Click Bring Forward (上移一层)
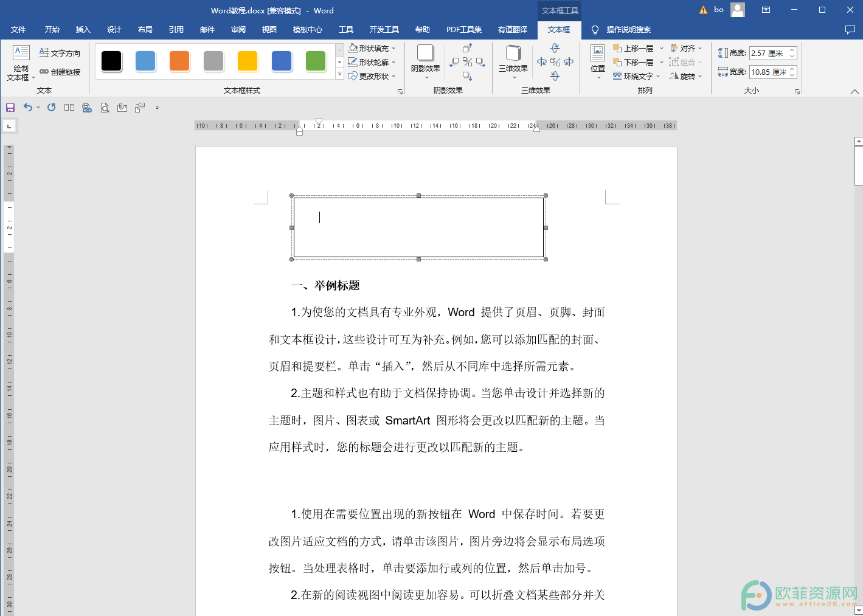Screen dimensions: 863x616 633,48
